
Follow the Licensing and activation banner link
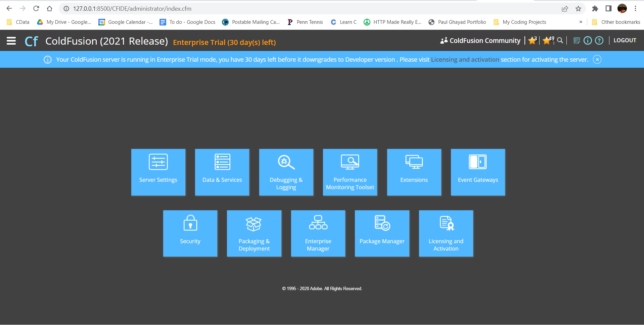tap(465, 60)
